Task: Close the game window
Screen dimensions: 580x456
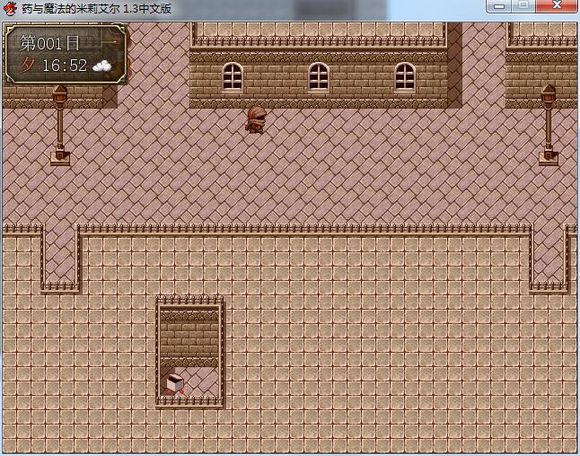Action: [556, 6]
